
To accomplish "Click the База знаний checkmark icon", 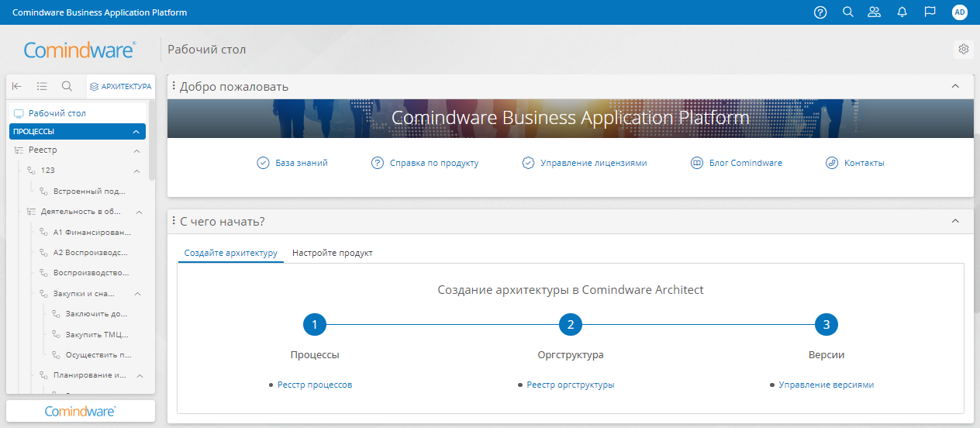I will pos(263,163).
